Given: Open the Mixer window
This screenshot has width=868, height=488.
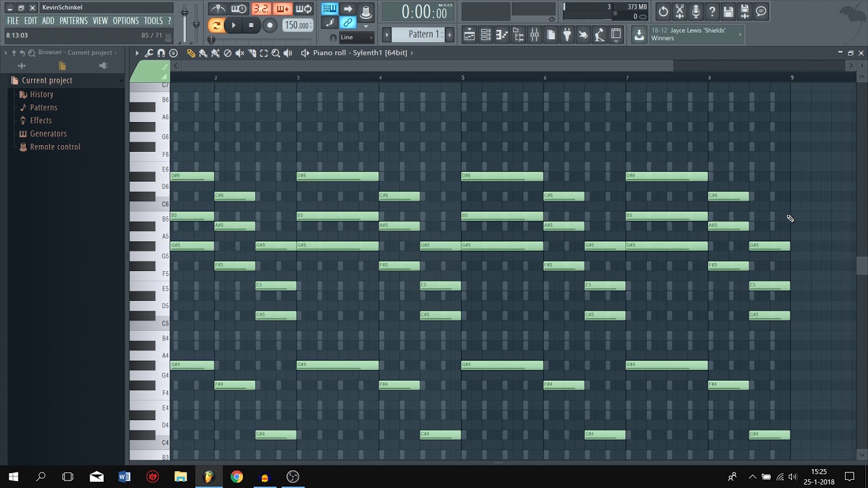Looking at the screenshot, I should (x=534, y=35).
